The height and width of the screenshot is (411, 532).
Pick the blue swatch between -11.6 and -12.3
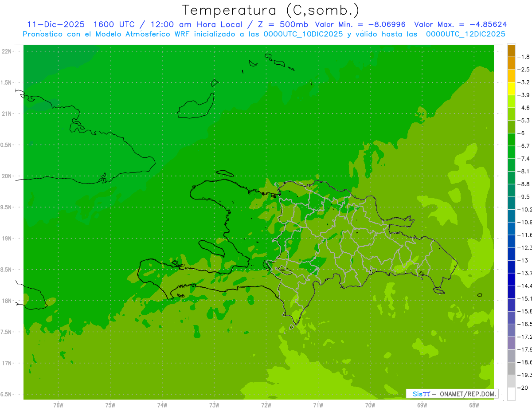click(x=511, y=241)
